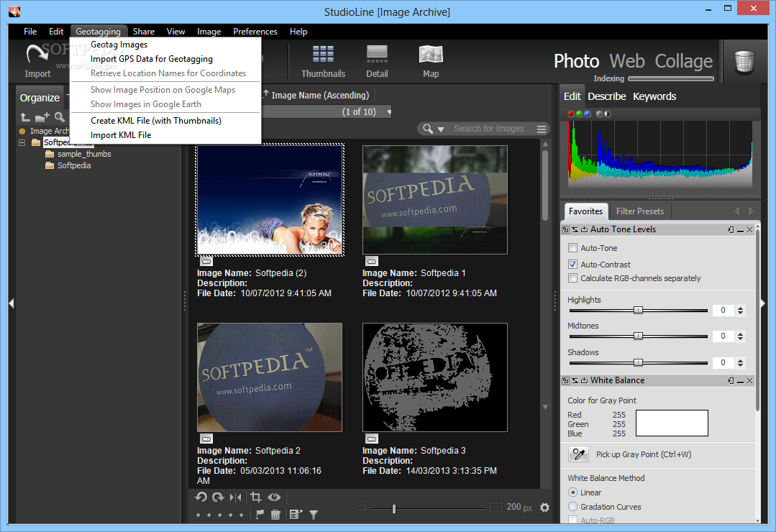776x532 pixels.
Task: Click the search magnifier in Organize panel
Action: pyautogui.click(x=60, y=116)
